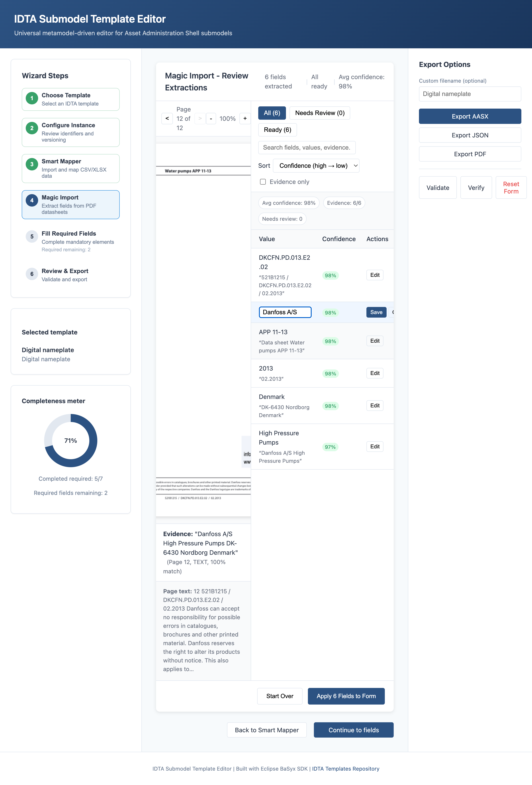532x785 pixels.
Task: Click step 6 Review & Export badge
Action: click(x=32, y=274)
